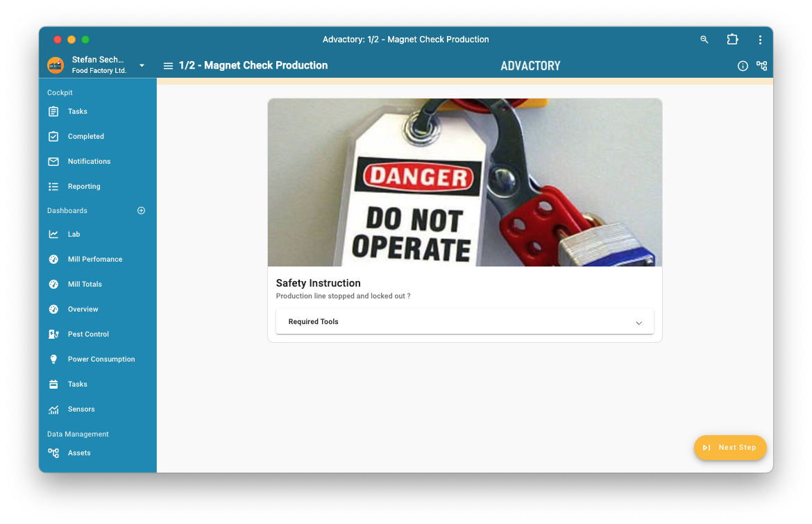
Task: Click the asset hierarchy icon in header
Action: pos(761,66)
